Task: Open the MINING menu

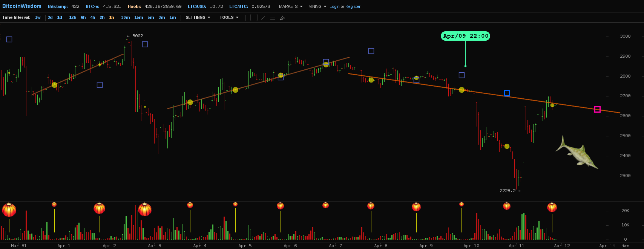Action: (317, 6)
